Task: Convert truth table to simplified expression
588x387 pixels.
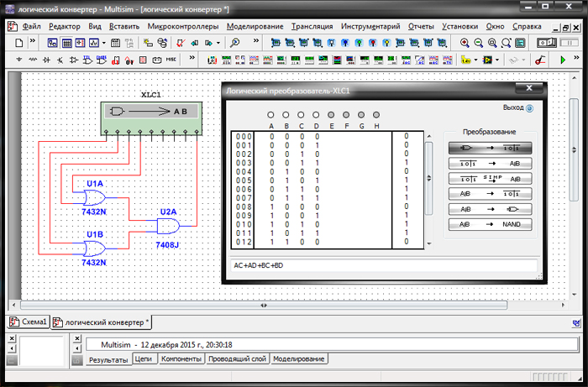Action: (x=490, y=179)
